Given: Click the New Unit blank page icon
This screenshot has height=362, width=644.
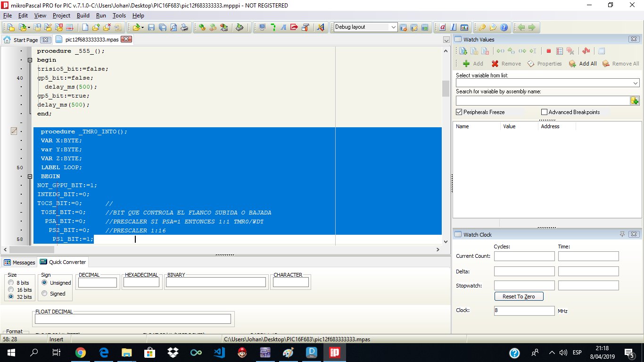Looking at the screenshot, I should pos(85,27).
